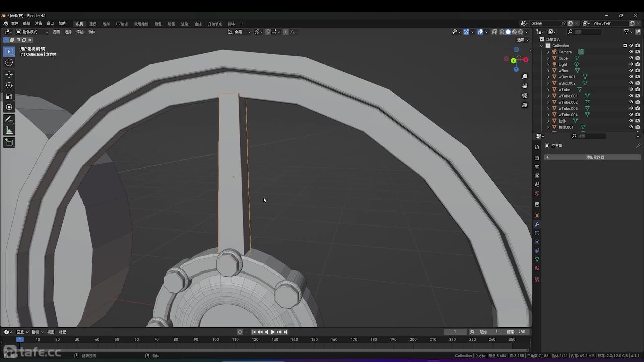Toggle viewport gizmos button
This screenshot has width=644, height=362.
tap(466, 32)
